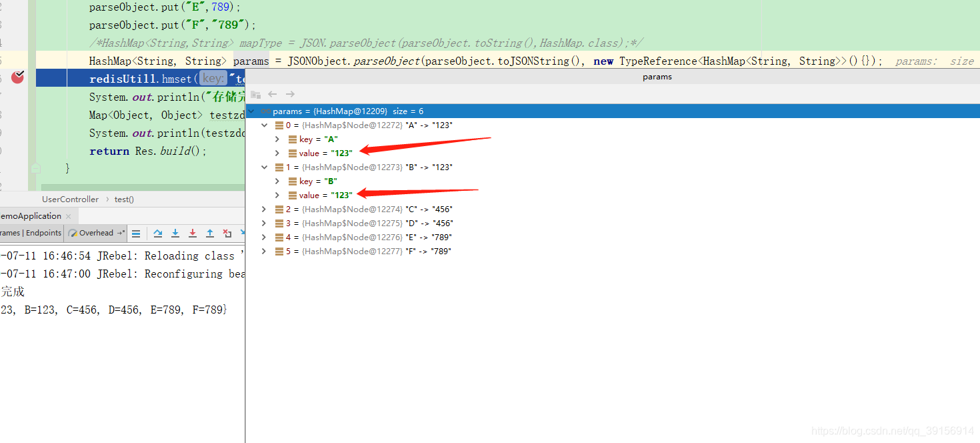The width and height of the screenshot is (980, 443).
Task: Expand entry 5 "F" -> "789"
Action: (x=265, y=252)
